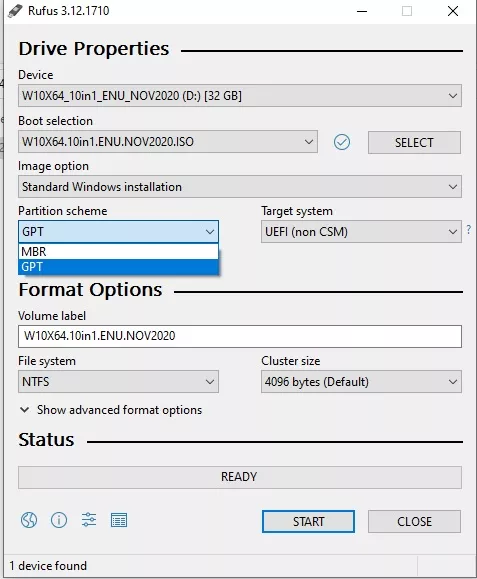Open the About info icon

point(59,520)
